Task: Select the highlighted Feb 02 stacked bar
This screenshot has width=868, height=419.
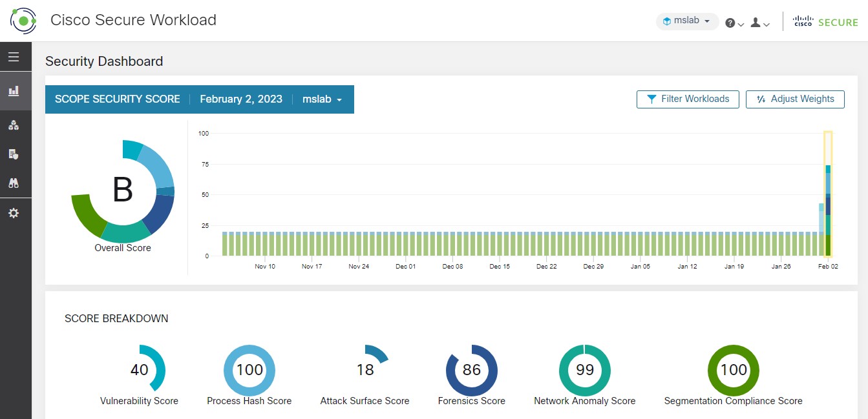Action: [828, 194]
